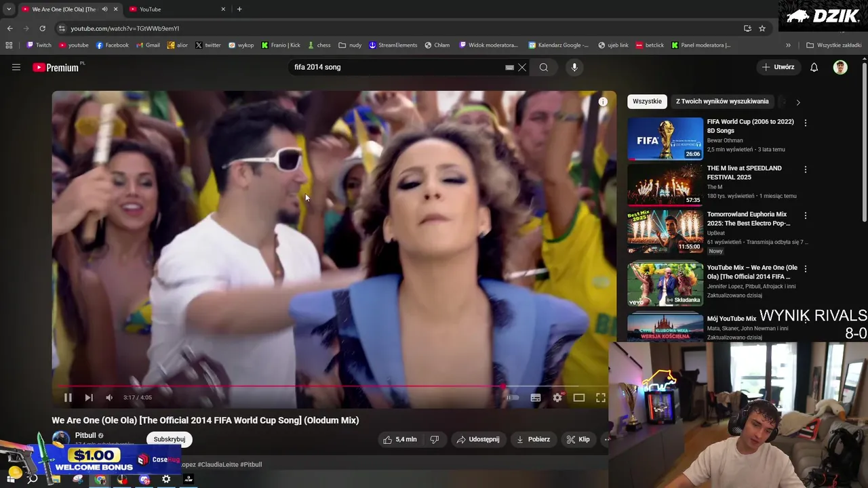Screen dimensions: 868x488
Task: Open the 'Wszystkie zakładki' folder
Action: point(833,45)
